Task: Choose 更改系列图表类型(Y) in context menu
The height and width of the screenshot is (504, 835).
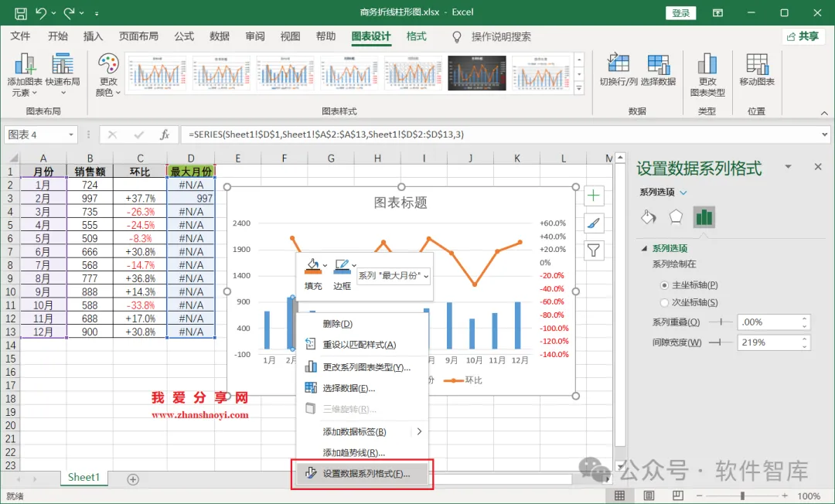Action: pos(362,367)
